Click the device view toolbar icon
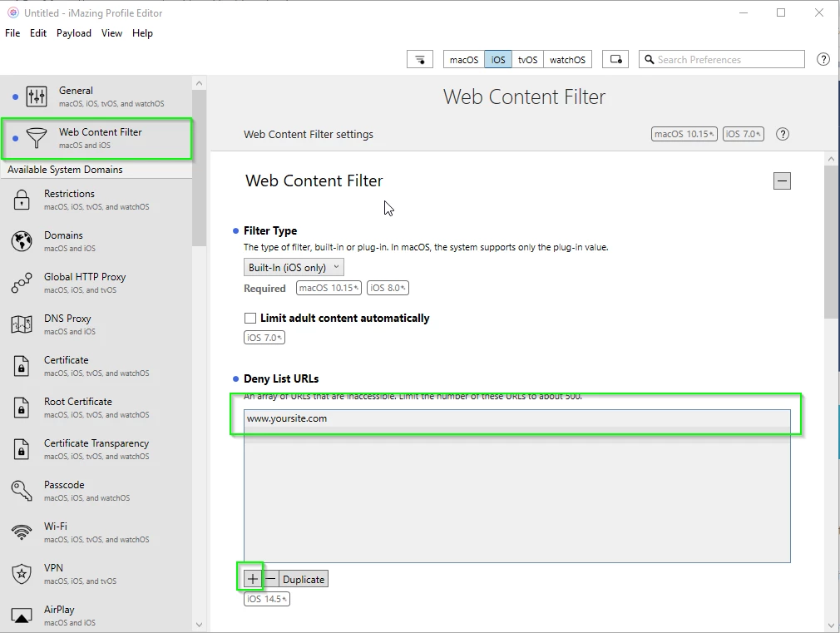The width and height of the screenshot is (840, 633). tap(615, 60)
